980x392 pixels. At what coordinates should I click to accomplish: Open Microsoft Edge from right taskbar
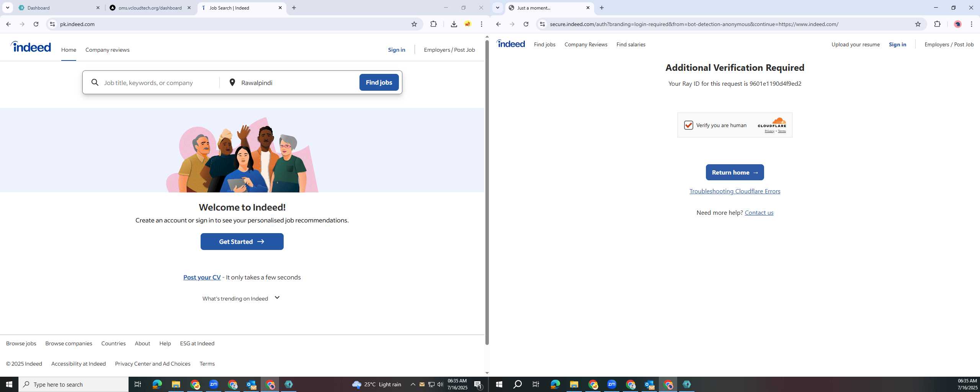[555, 384]
